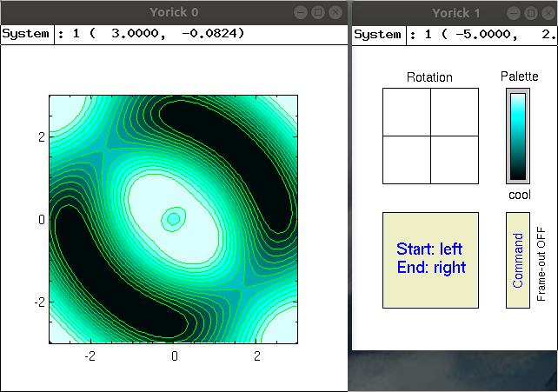
Task: Click the bottom-left Rotation quadrant
Action: point(407,160)
